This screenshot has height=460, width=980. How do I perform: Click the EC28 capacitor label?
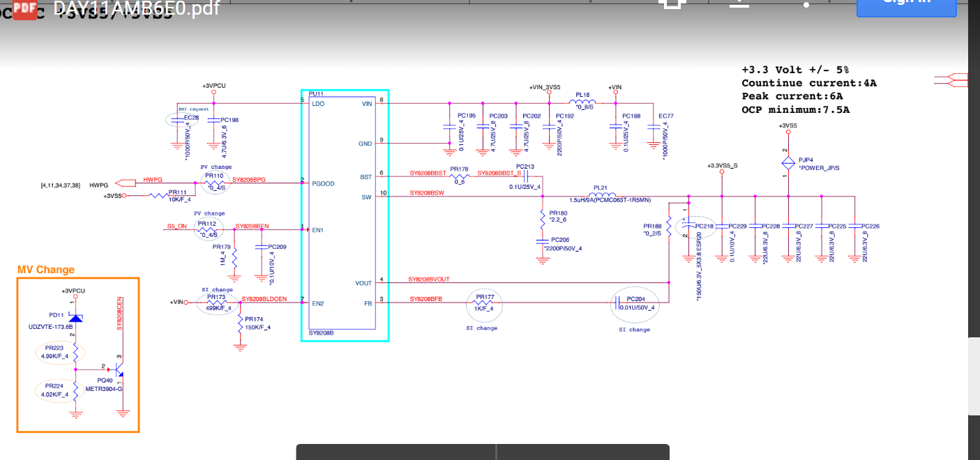coord(191,118)
